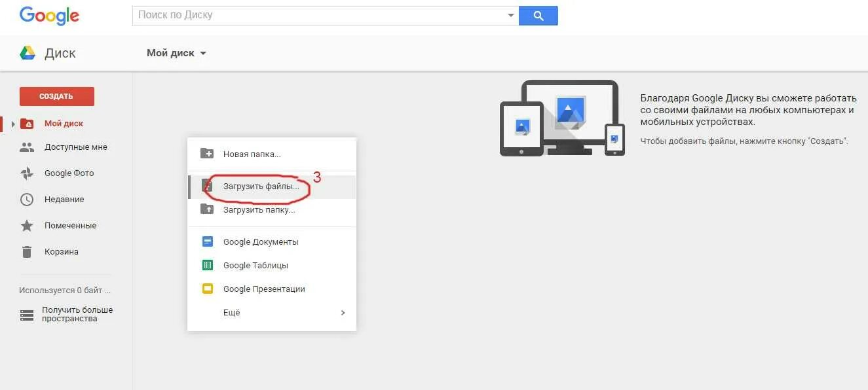This screenshot has width=868, height=390.
Task: Click the Google Таблицы green spreadsheet icon
Action: [x=207, y=265]
